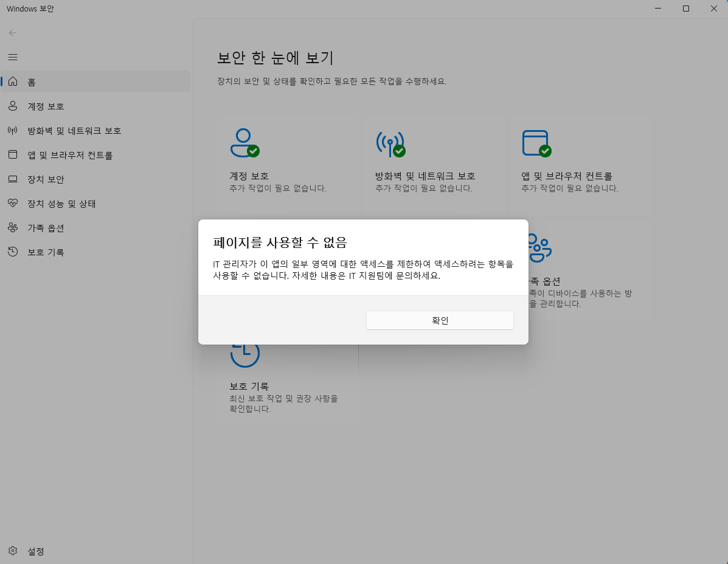Click the Windows 보안 title bar text
This screenshot has width=728, height=564.
[x=30, y=9]
